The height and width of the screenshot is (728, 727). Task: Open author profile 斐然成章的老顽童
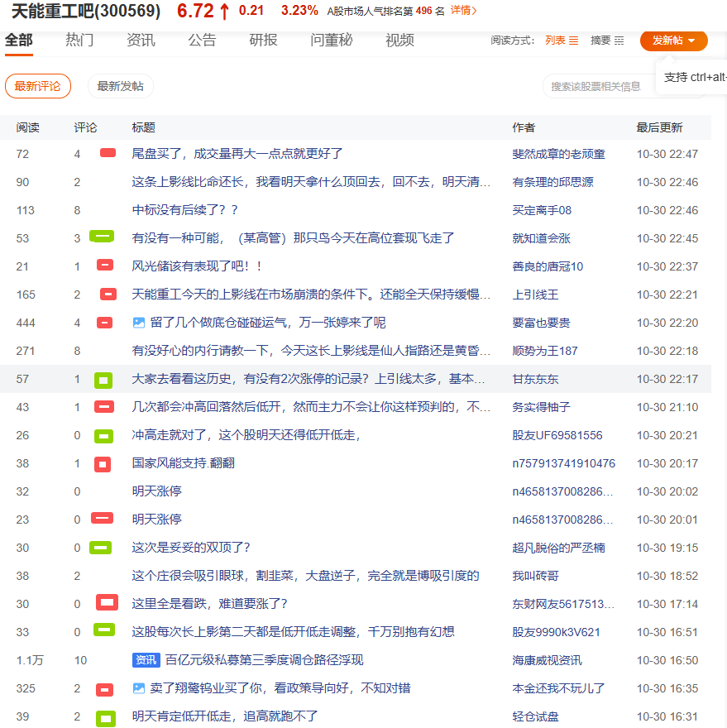[x=558, y=154]
